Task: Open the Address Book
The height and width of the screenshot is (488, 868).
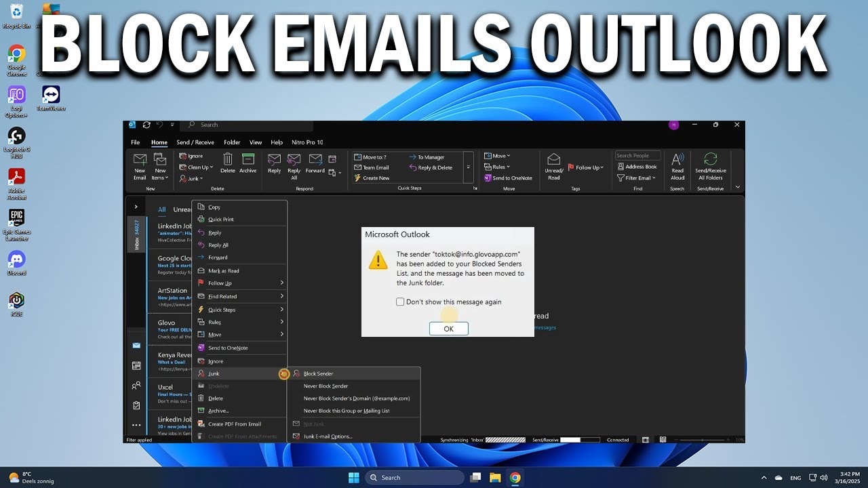Action: click(637, 167)
